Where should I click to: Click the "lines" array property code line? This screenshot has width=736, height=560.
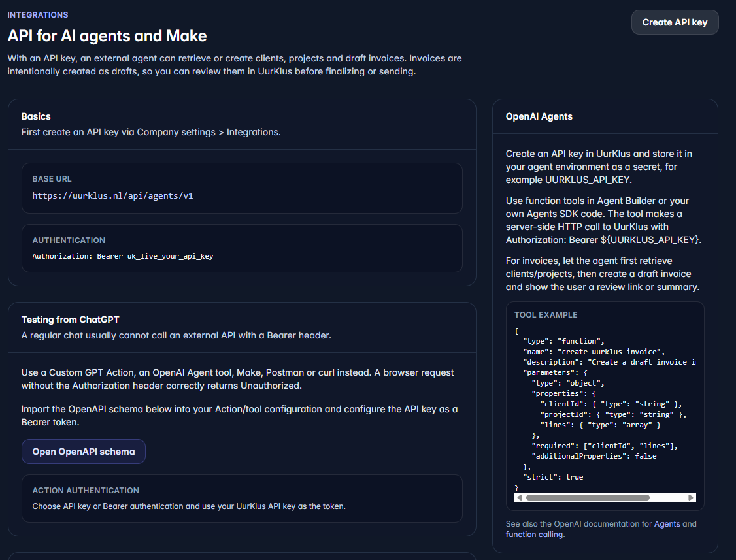(x=600, y=425)
